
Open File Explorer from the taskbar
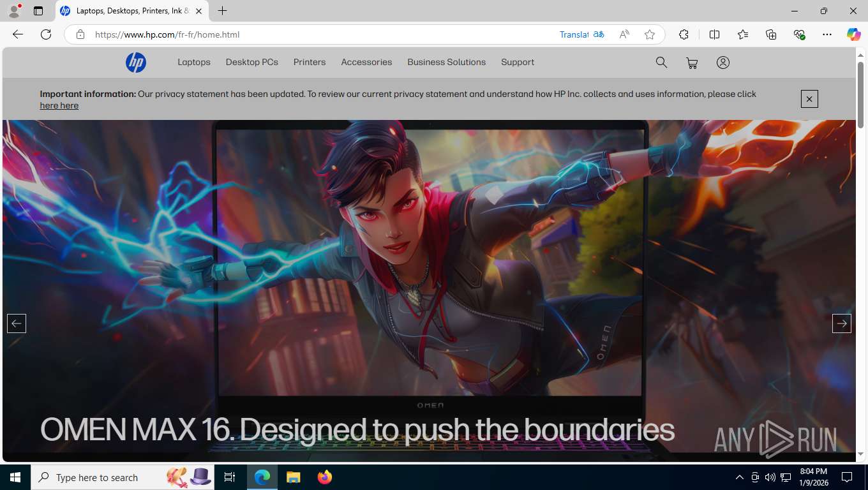coord(293,477)
